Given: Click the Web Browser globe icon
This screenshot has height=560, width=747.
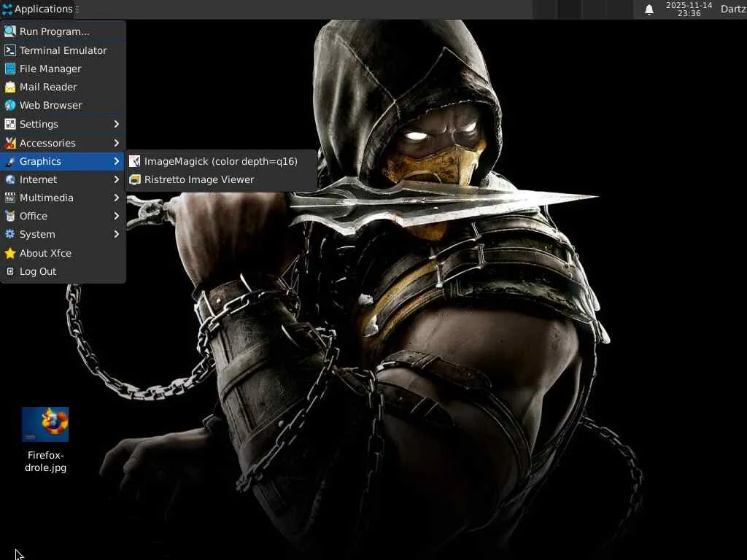Looking at the screenshot, I should pyautogui.click(x=10, y=105).
